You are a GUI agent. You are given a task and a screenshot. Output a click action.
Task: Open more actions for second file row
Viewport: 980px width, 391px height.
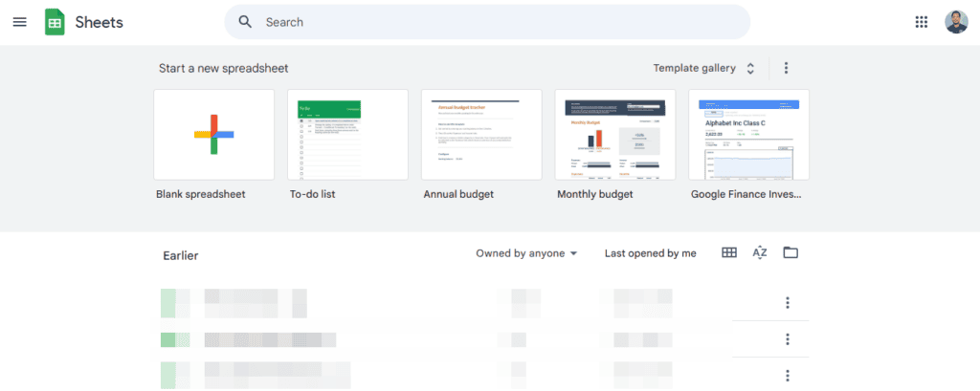pos(788,339)
